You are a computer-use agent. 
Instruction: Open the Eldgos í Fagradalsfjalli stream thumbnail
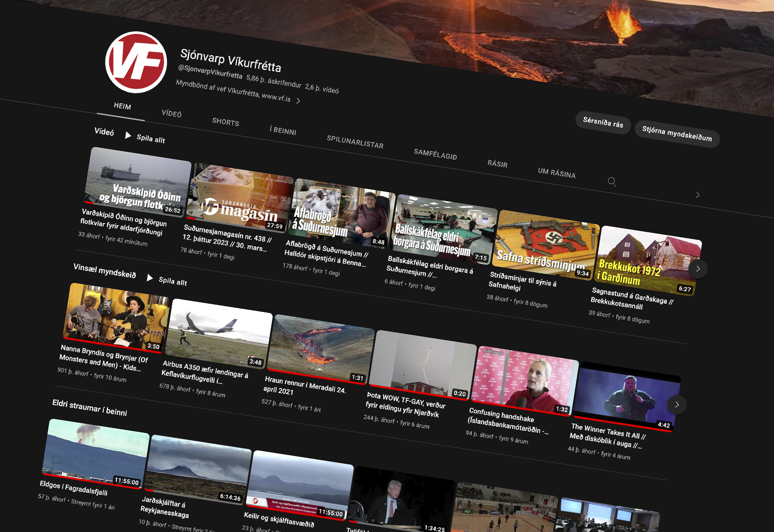96,454
